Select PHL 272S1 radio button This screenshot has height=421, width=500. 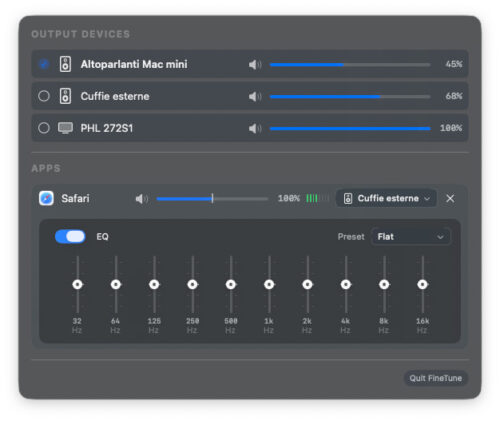44,128
